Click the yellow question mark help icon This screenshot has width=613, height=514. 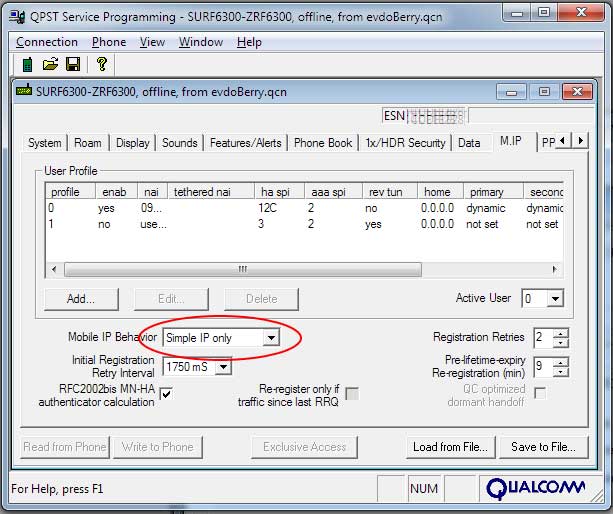point(102,64)
